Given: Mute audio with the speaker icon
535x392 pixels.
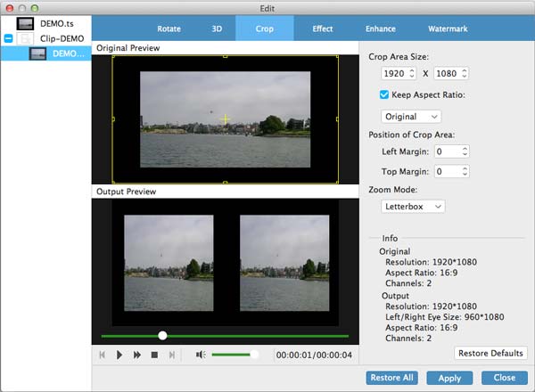Looking at the screenshot, I should point(201,355).
